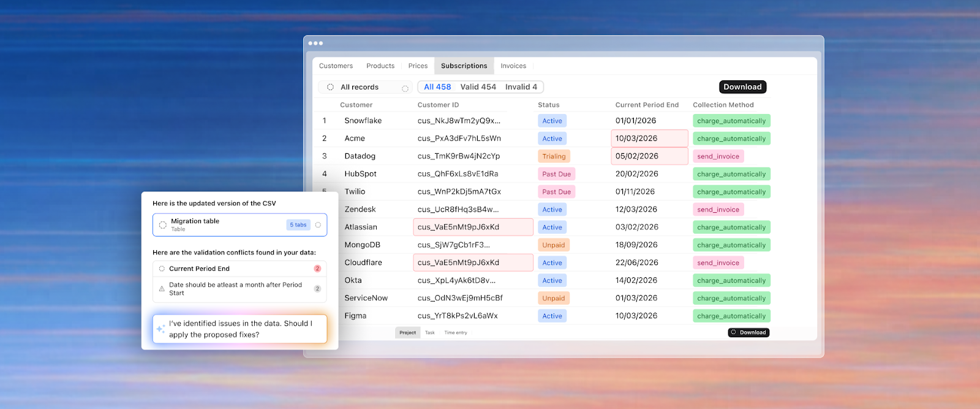Open the All records selector
Viewport: 980px width, 409px height.
(x=365, y=87)
